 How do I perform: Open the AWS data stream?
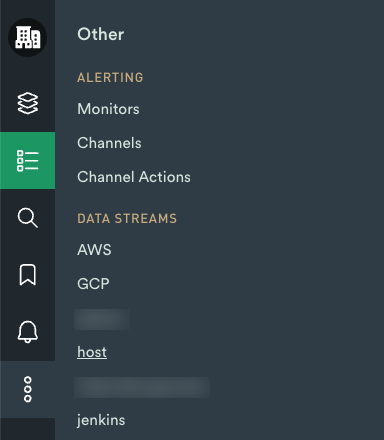94,250
